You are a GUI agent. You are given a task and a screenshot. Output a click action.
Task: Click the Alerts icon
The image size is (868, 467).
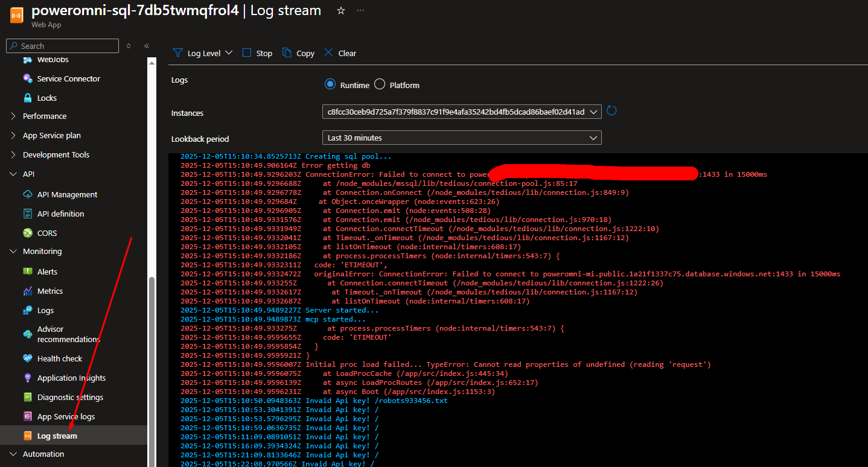pyautogui.click(x=27, y=272)
